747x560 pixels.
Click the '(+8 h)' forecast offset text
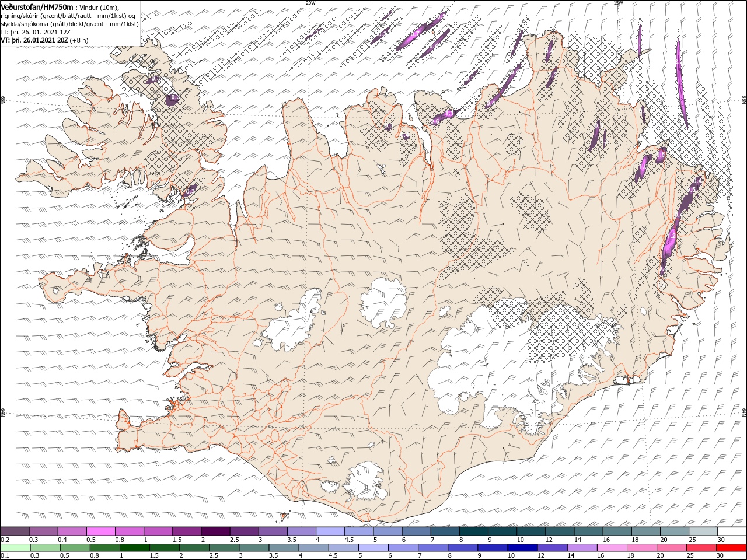(x=79, y=40)
